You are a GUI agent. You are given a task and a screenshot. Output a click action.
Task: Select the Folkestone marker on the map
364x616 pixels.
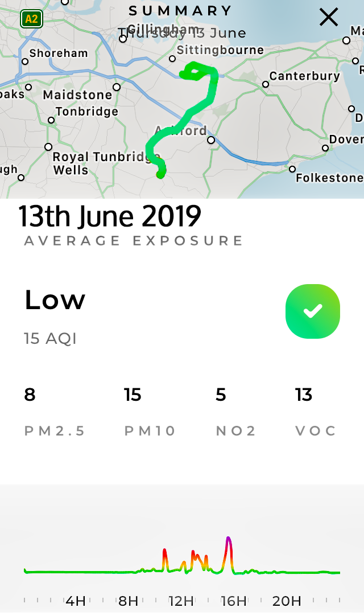point(292,169)
